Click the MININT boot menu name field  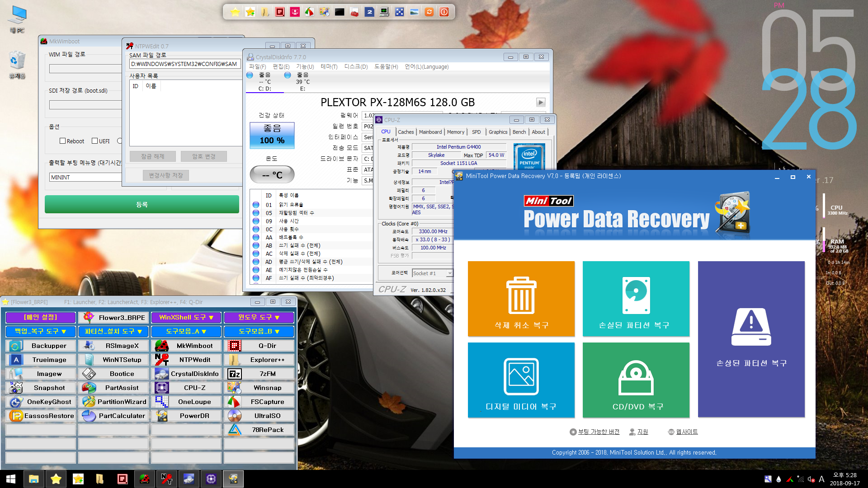pos(85,177)
